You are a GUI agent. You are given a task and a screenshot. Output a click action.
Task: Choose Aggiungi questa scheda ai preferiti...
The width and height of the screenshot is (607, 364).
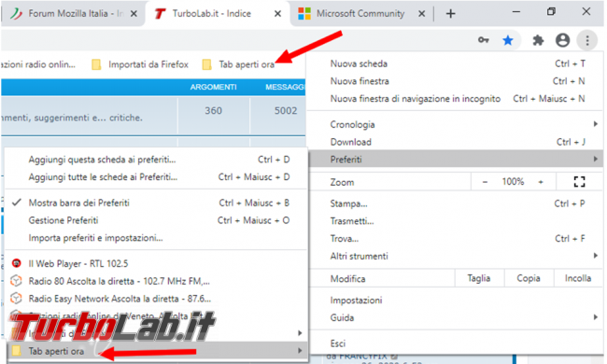(x=157, y=160)
